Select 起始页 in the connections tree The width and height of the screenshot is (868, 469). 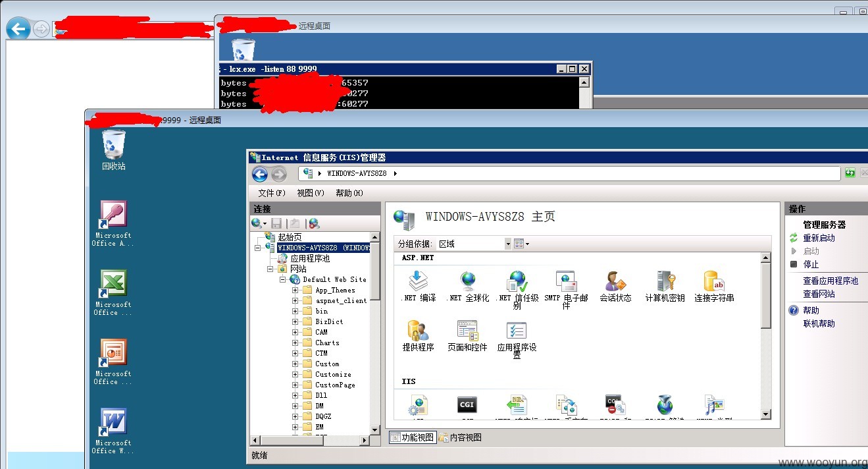point(290,237)
